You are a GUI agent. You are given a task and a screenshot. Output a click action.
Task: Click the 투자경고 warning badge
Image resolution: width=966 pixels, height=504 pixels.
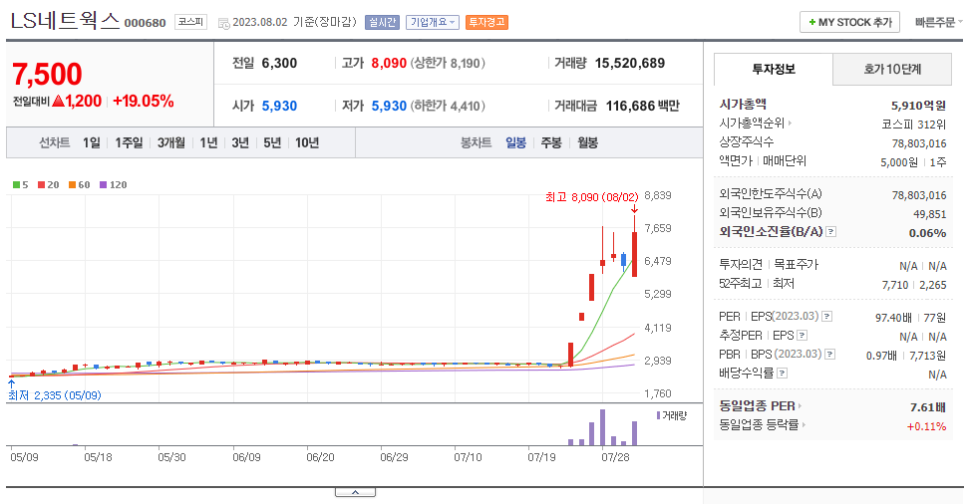click(487, 22)
